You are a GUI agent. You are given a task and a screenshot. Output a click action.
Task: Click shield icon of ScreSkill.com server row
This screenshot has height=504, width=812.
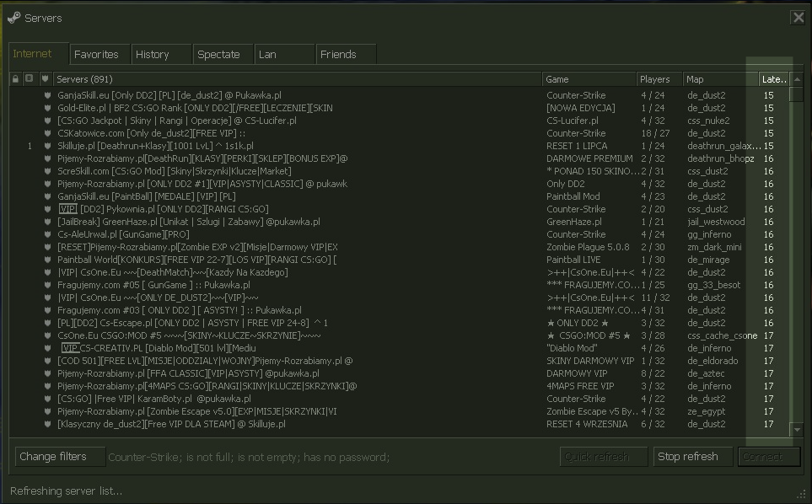click(x=48, y=171)
